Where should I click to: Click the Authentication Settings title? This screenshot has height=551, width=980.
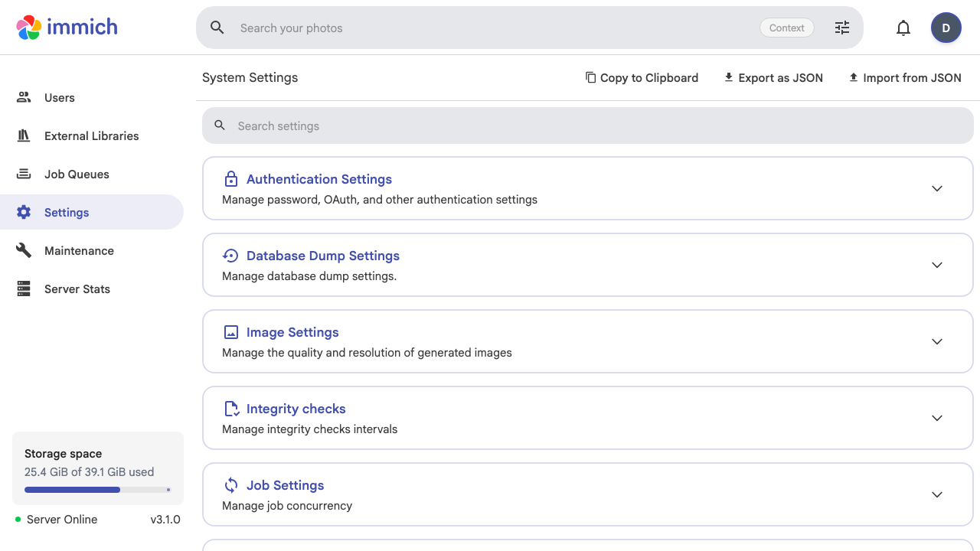click(319, 179)
